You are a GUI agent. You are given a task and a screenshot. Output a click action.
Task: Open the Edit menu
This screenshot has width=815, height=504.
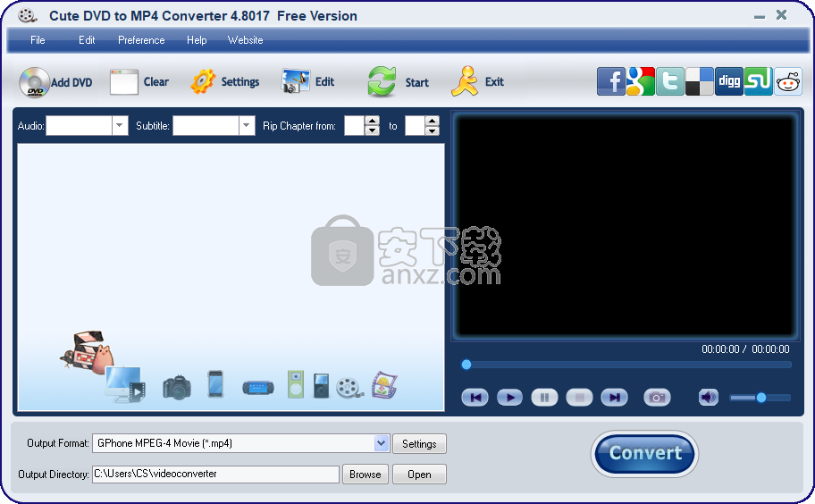(x=87, y=40)
